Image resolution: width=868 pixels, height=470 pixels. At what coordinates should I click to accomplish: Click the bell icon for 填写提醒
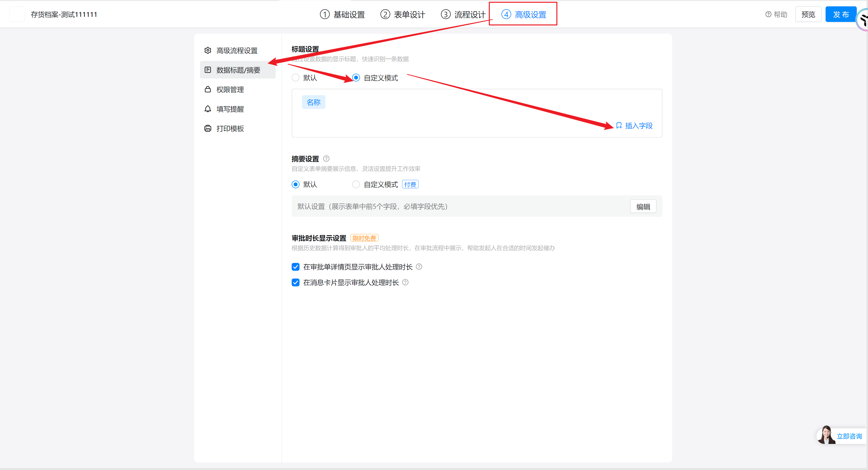[x=208, y=109]
